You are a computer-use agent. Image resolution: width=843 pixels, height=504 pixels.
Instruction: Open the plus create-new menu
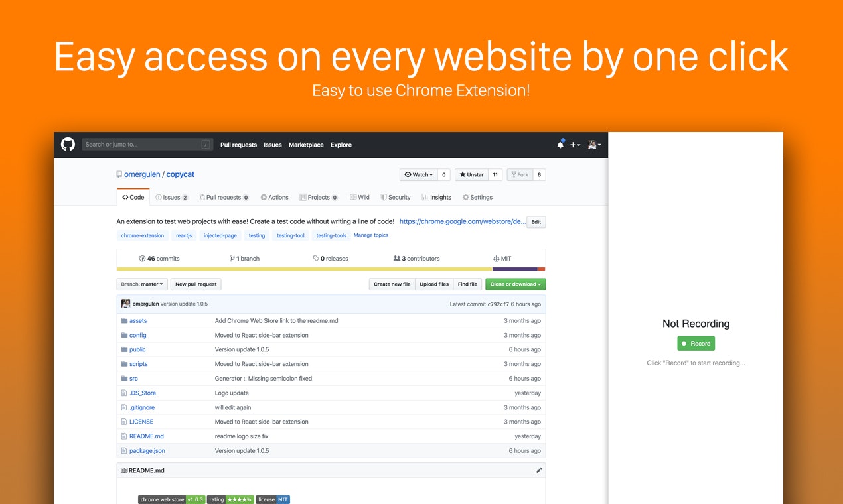point(575,145)
